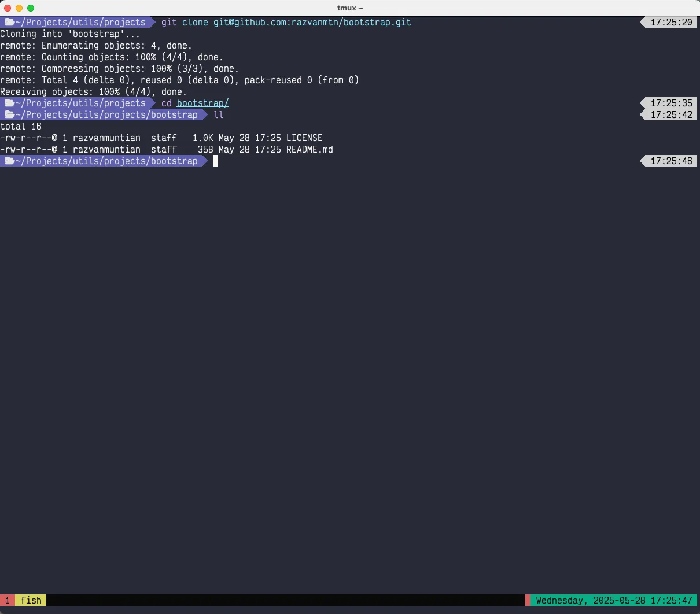Image resolution: width=700 pixels, height=614 pixels.
Task: Switch to the fish window tab
Action: coord(31,600)
